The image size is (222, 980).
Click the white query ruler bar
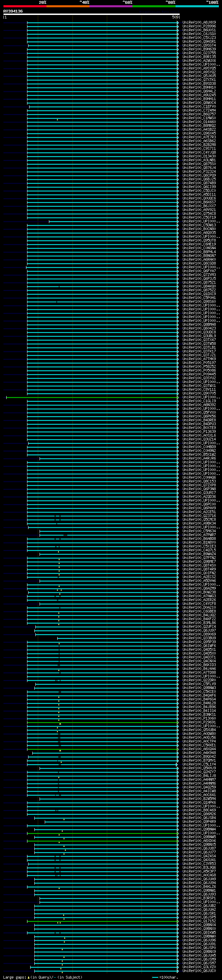pos(92,14)
